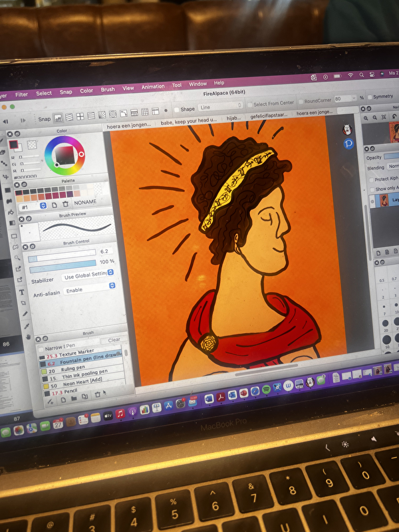Select the crisscross snap icon

[80, 117]
